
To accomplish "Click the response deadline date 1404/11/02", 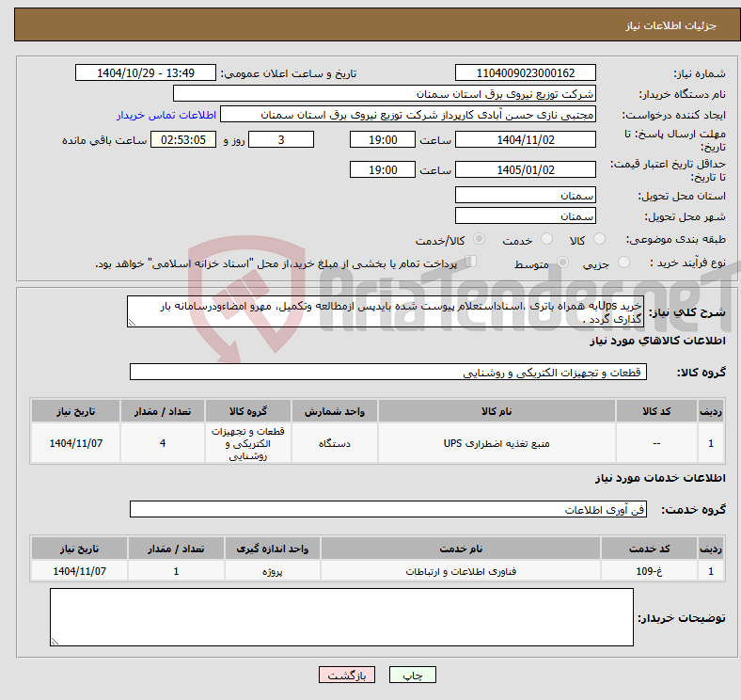I will pos(525,139).
